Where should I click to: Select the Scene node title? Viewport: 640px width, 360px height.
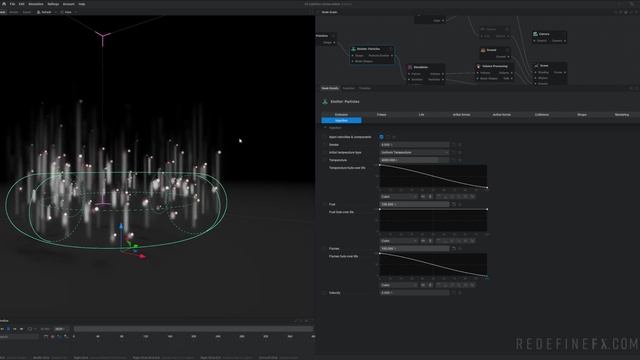point(544,66)
